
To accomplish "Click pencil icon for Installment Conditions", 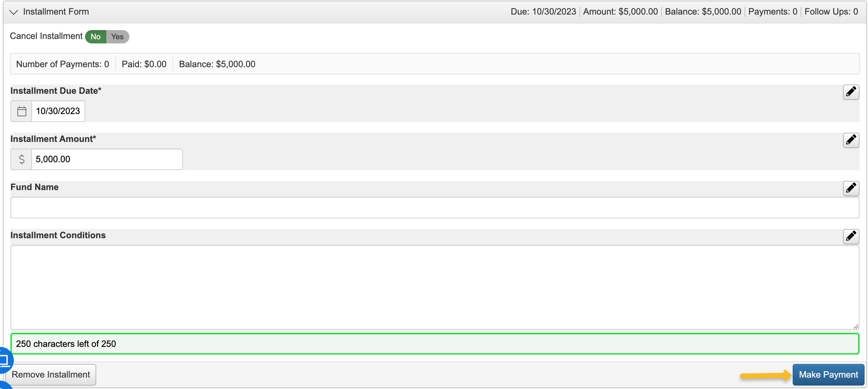I will pos(851,236).
